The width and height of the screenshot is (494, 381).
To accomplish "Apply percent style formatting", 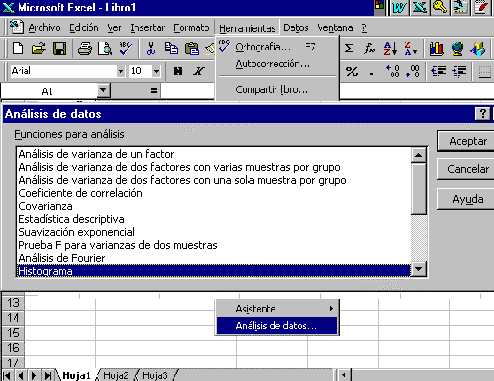I will pos(352,71).
